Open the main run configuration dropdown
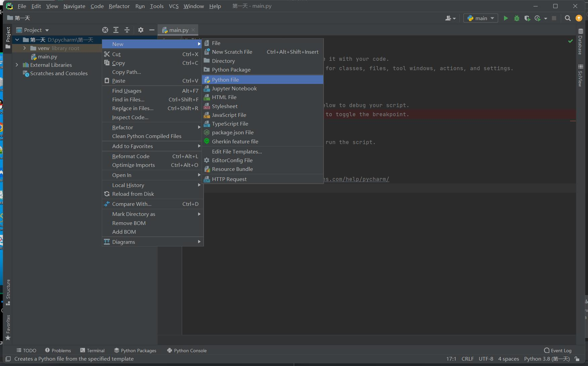 click(x=481, y=18)
